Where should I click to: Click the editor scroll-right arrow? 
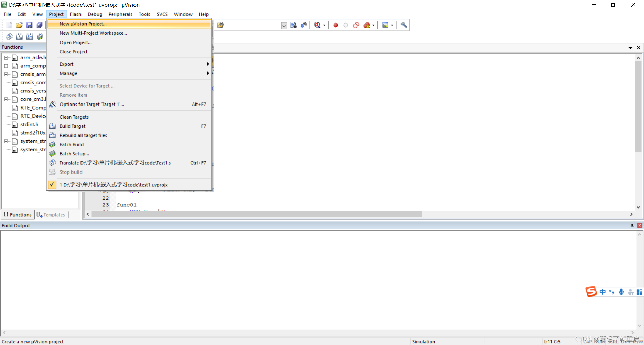tap(631, 214)
